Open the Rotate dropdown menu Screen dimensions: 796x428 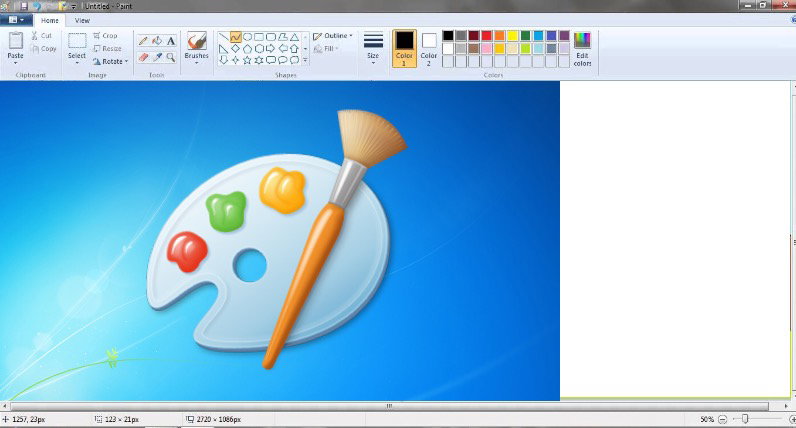click(x=111, y=61)
